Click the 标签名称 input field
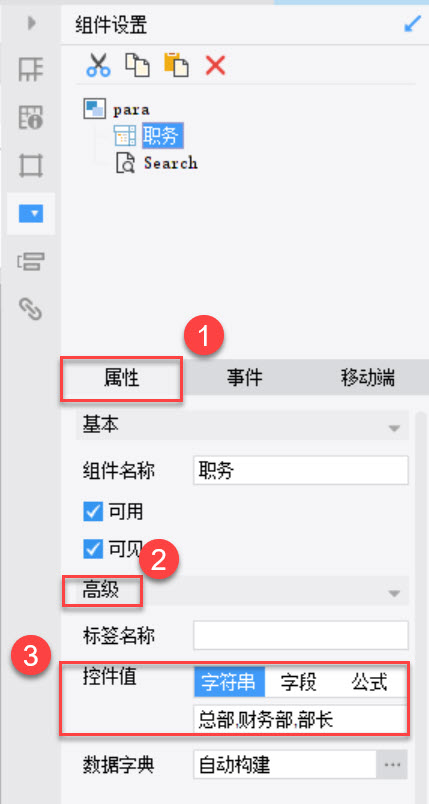This screenshot has height=804, width=429. [301, 635]
